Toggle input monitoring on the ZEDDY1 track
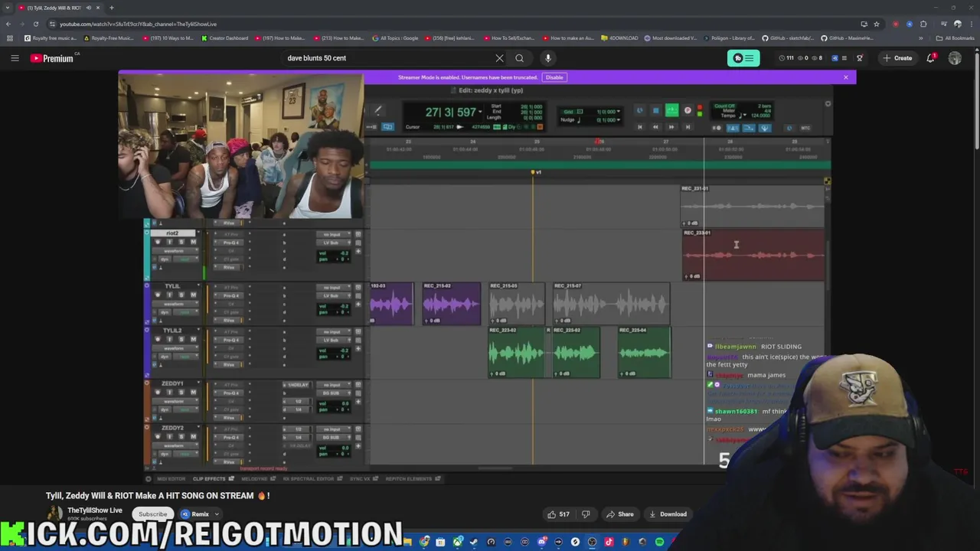 tap(169, 393)
